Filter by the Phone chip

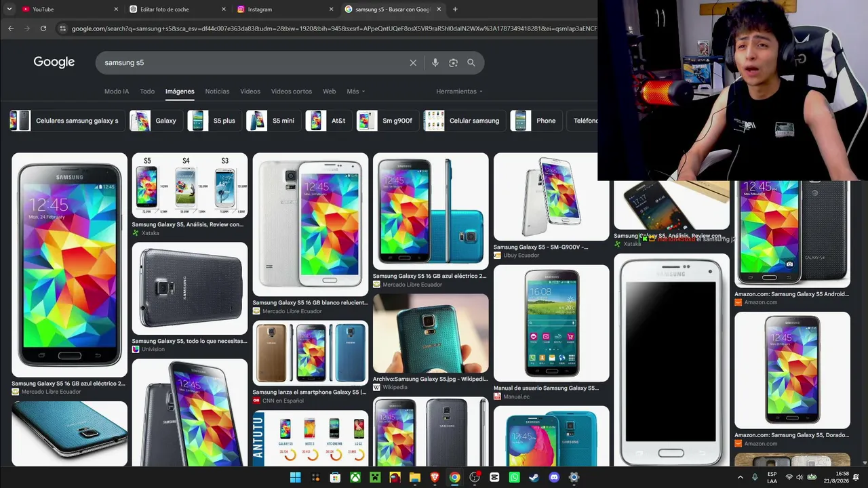pyautogui.click(x=536, y=121)
